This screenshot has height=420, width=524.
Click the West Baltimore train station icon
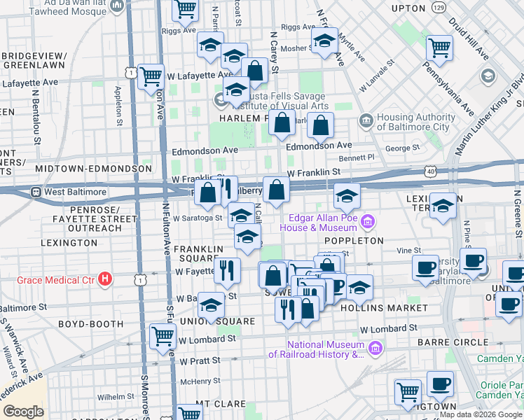tap(36, 192)
